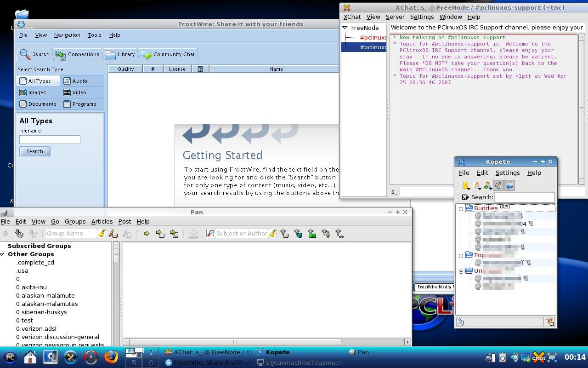Click the Pan taskbar entry
This screenshot has width=588, height=368.
click(363, 352)
